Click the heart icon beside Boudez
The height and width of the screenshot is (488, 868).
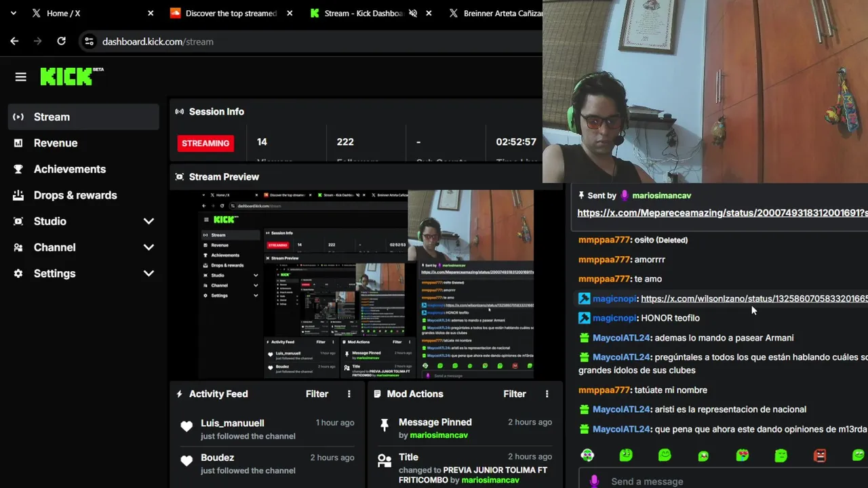(186, 461)
